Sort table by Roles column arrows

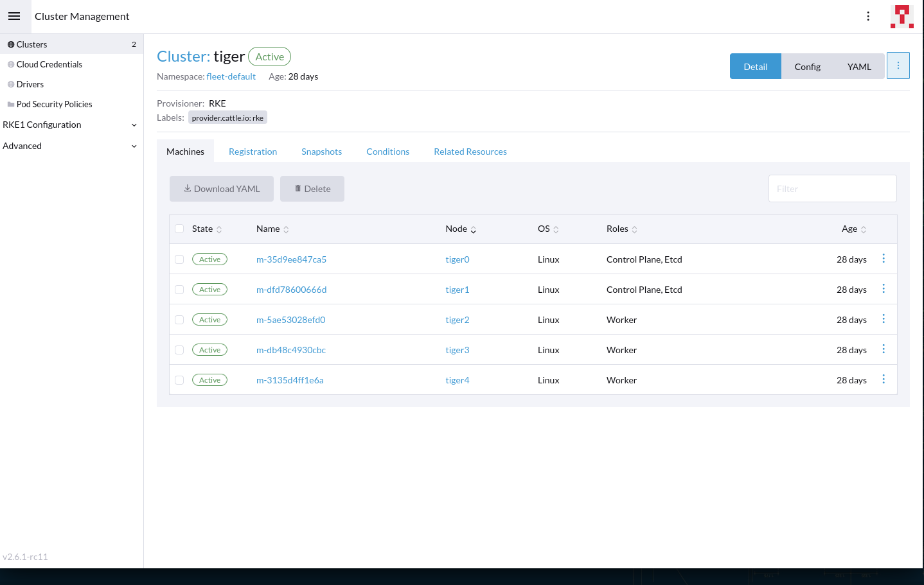[x=635, y=229]
